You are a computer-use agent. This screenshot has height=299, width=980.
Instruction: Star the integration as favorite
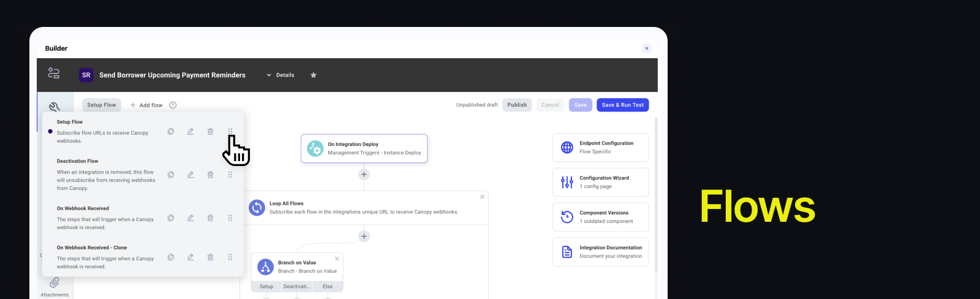tap(314, 75)
